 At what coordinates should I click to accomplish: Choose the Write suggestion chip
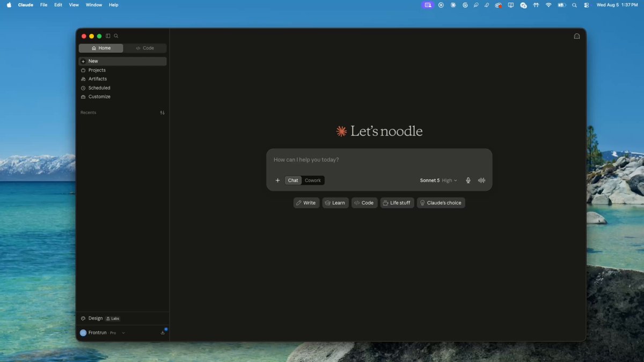point(306,203)
